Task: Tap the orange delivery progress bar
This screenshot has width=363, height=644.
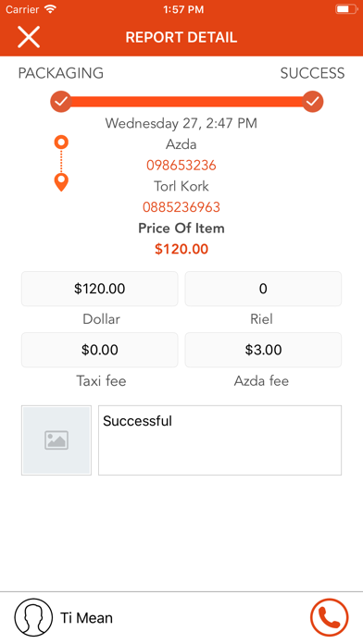Action: pyautogui.click(x=187, y=102)
